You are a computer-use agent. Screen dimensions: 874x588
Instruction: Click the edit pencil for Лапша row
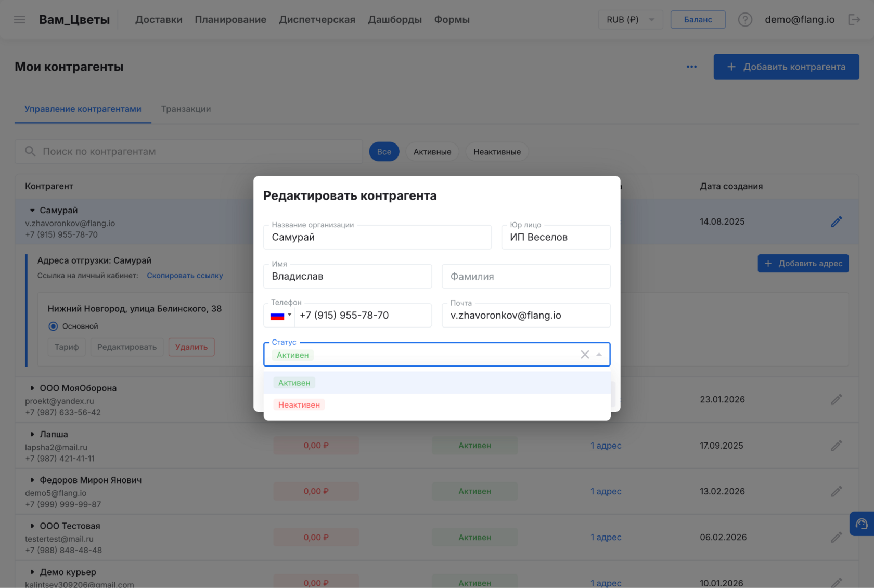tap(837, 446)
